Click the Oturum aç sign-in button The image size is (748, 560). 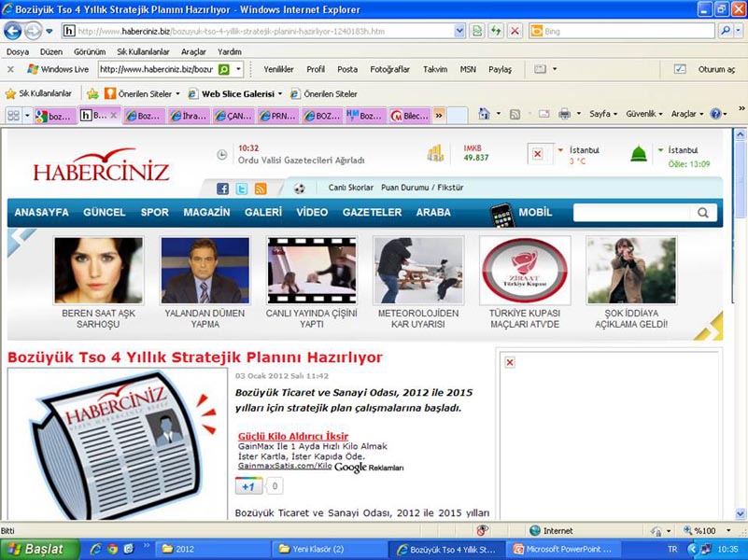coord(716,70)
